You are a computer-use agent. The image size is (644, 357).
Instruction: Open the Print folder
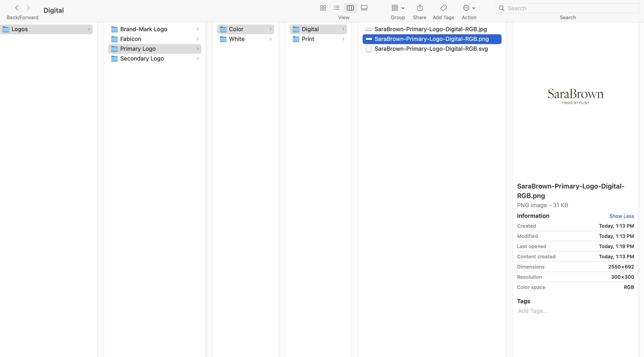click(x=308, y=39)
